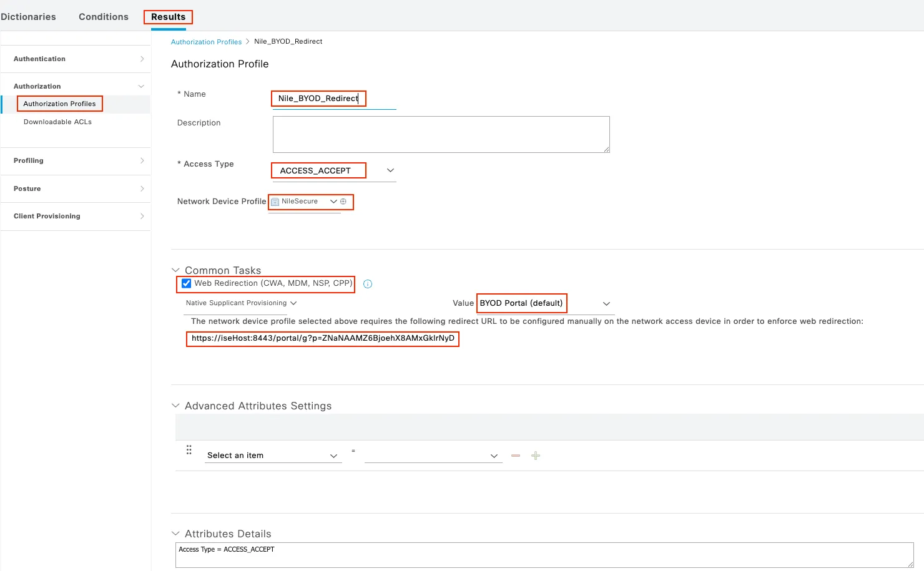Switch to the Conditions tab
Viewport: 924px width, 571px height.
104,17
